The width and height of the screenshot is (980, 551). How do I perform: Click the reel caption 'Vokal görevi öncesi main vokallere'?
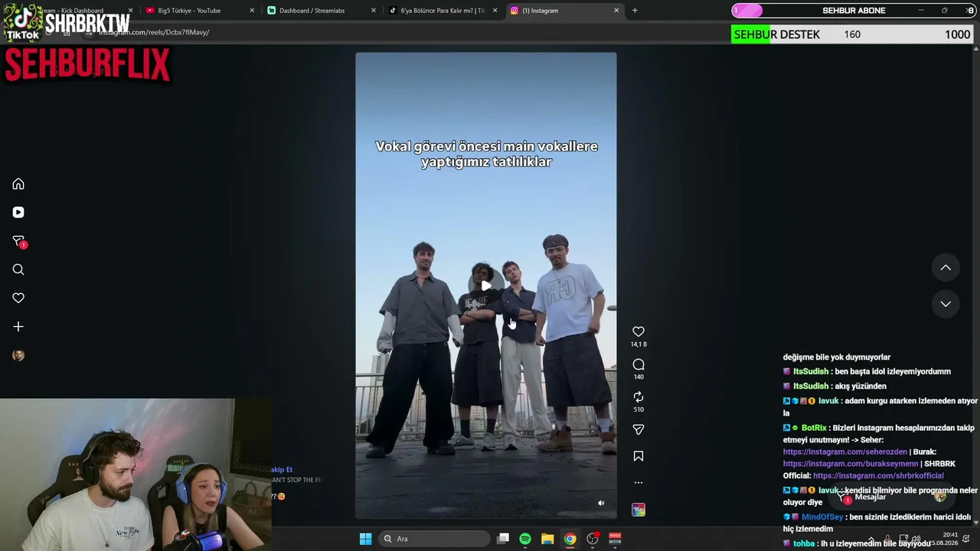486,146
